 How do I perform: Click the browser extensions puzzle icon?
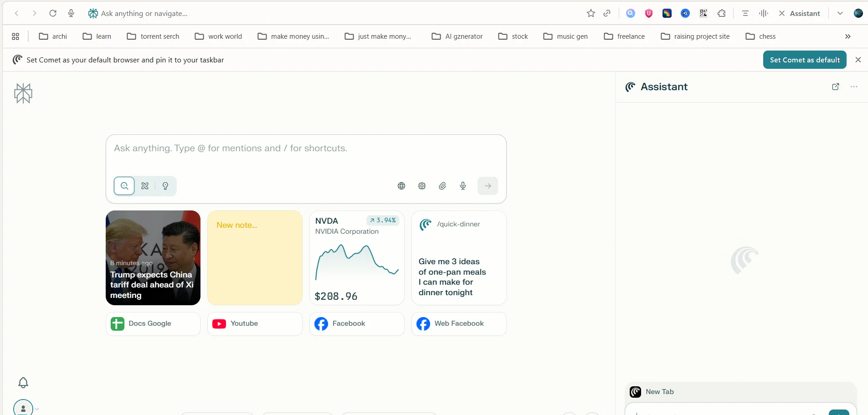tap(722, 13)
